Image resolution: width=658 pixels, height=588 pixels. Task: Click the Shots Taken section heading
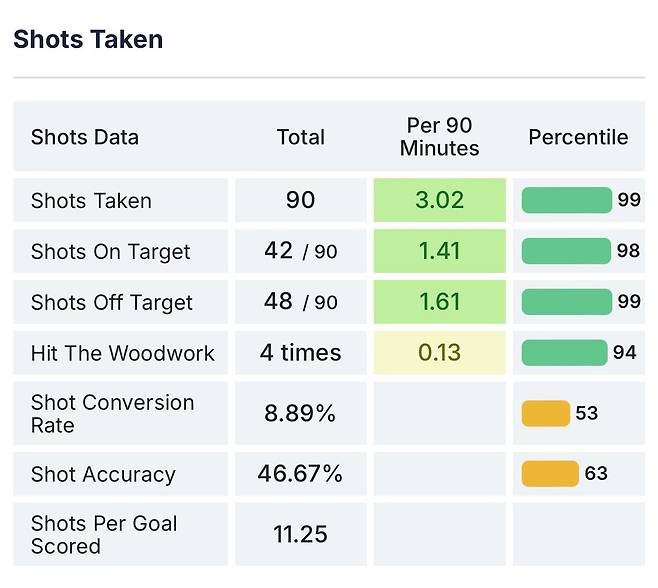pyautogui.click(x=88, y=39)
